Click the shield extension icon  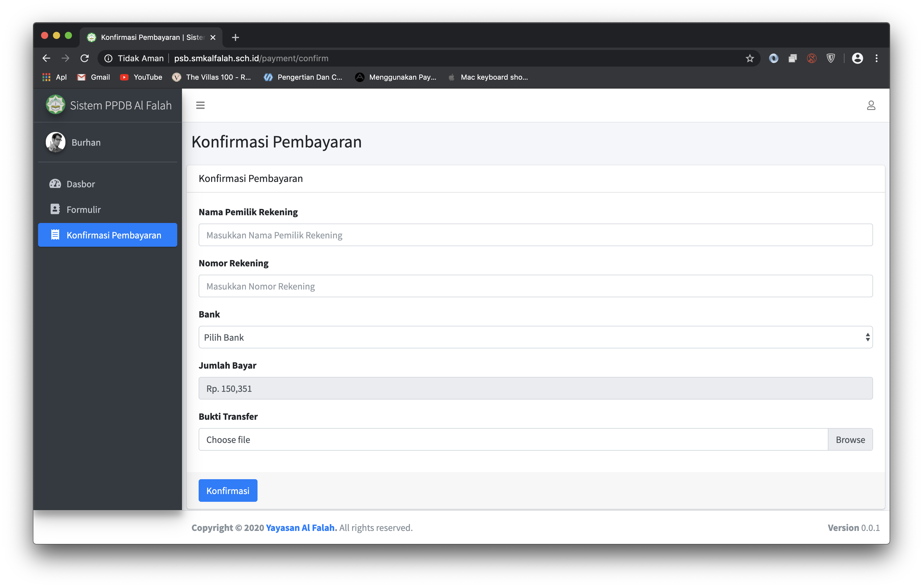click(x=831, y=58)
